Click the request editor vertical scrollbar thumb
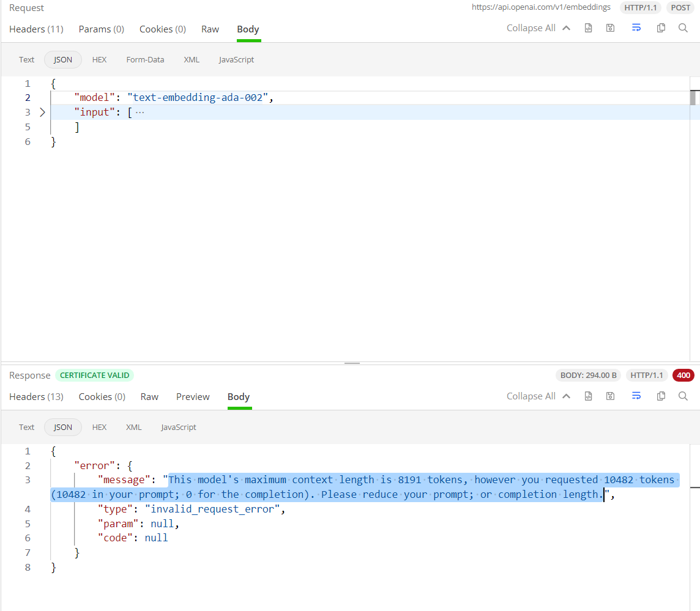 693,98
